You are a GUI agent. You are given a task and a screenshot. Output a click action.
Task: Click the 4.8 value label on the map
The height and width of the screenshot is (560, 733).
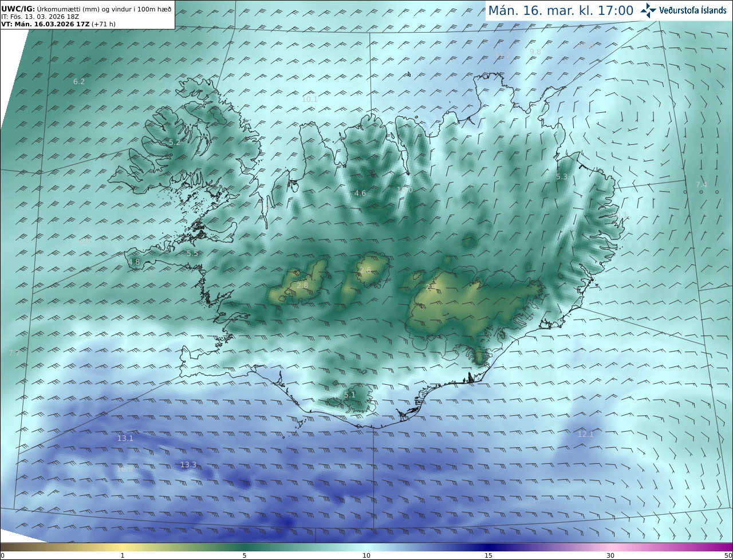(134, 262)
